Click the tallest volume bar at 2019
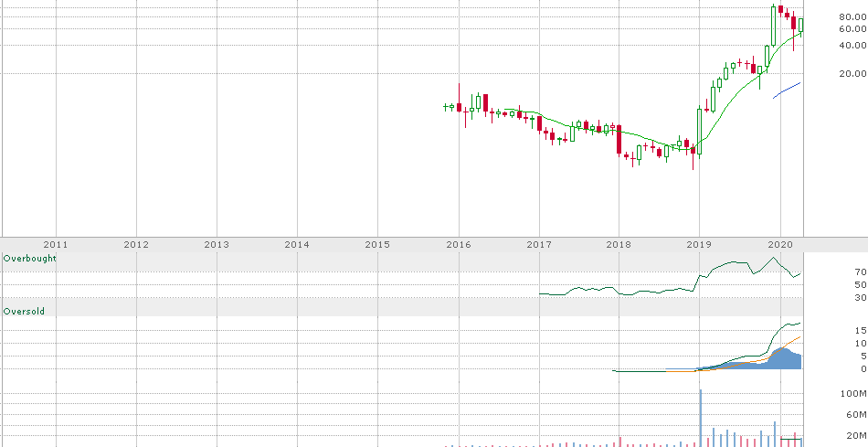Screen dimensions: 868x447 click(700, 418)
